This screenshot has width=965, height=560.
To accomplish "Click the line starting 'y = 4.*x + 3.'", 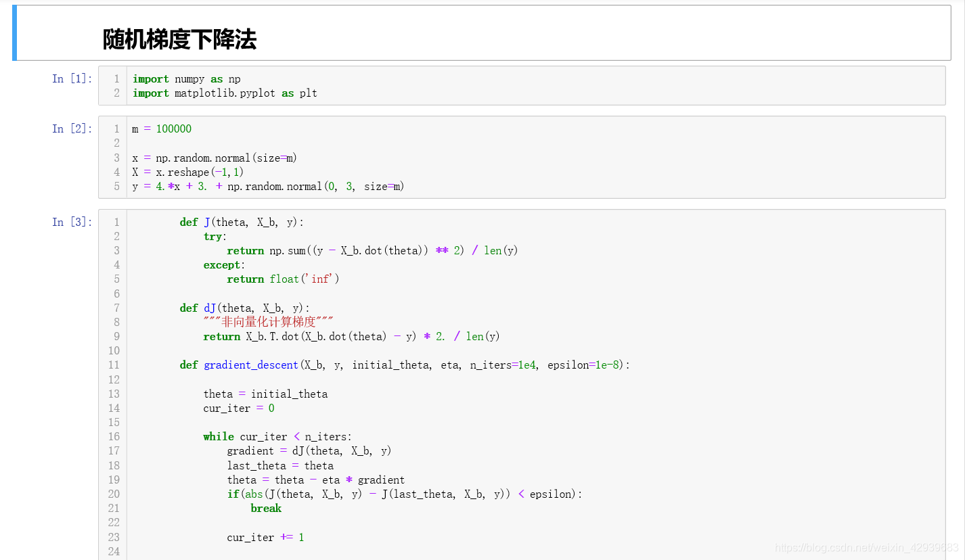I will (268, 186).
